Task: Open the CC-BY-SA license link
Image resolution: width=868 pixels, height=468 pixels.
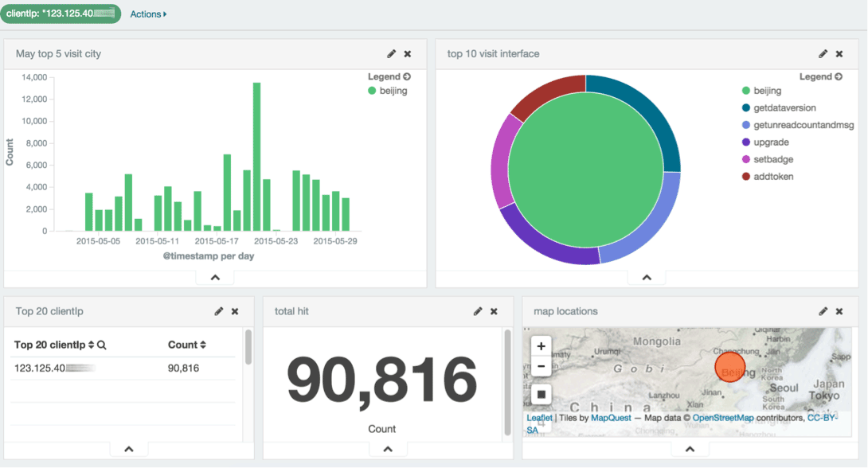Action: click(822, 418)
